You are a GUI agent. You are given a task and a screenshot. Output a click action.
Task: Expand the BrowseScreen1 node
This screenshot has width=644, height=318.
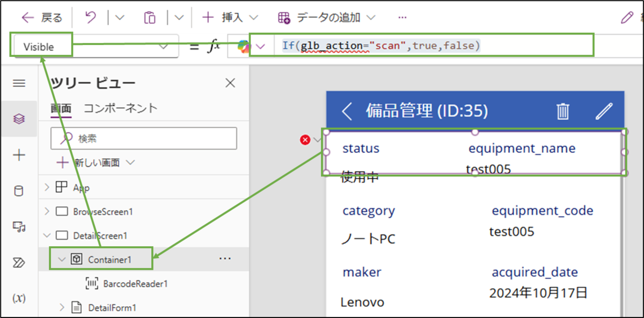click(x=47, y=211)
